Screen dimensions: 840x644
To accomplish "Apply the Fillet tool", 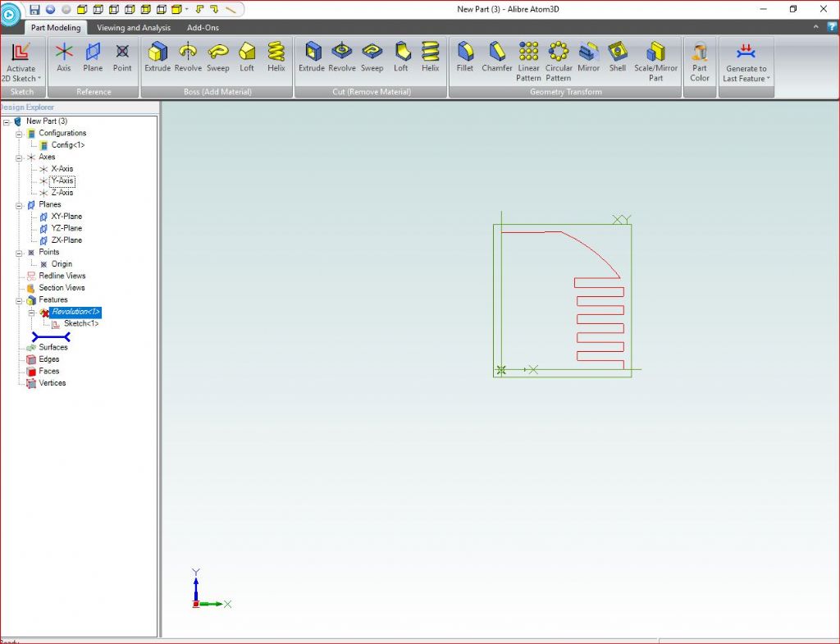I will (465, 57).
